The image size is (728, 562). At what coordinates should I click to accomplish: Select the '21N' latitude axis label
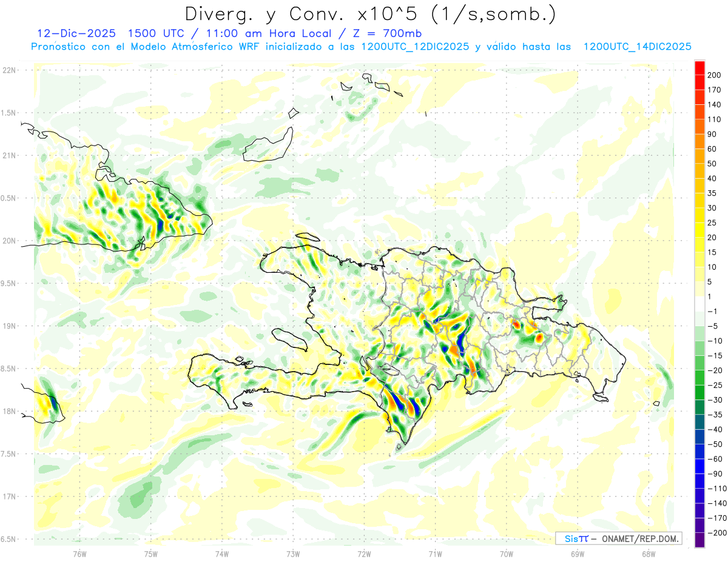click(9, 156)
